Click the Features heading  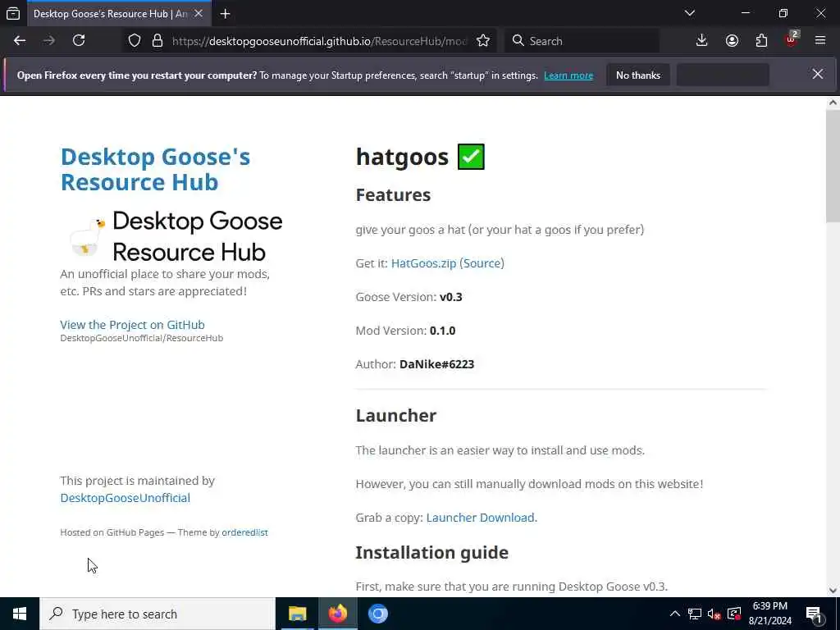pos(393,195)
